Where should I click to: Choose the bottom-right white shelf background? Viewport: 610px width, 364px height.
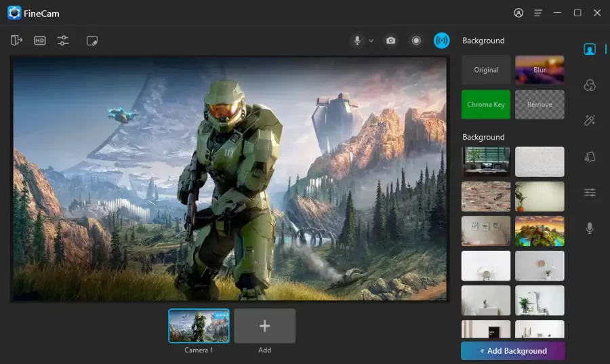(540, 329)
